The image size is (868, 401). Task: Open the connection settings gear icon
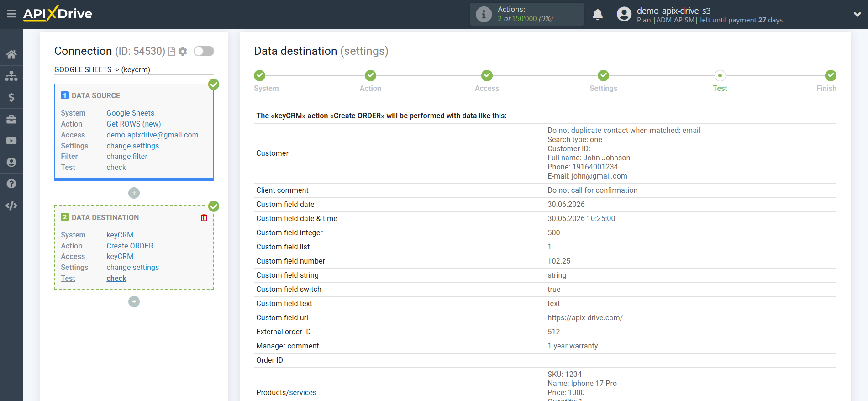[183, 52]
